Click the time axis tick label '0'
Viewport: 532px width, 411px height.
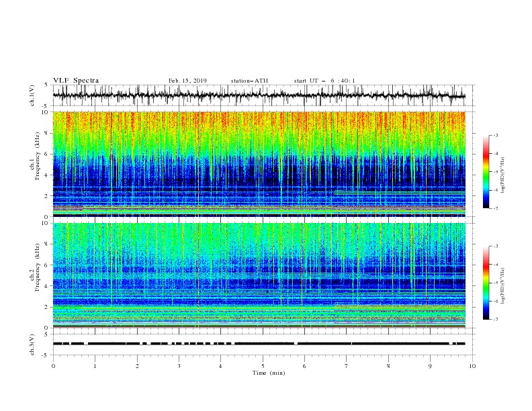click(x=53, y=366)
